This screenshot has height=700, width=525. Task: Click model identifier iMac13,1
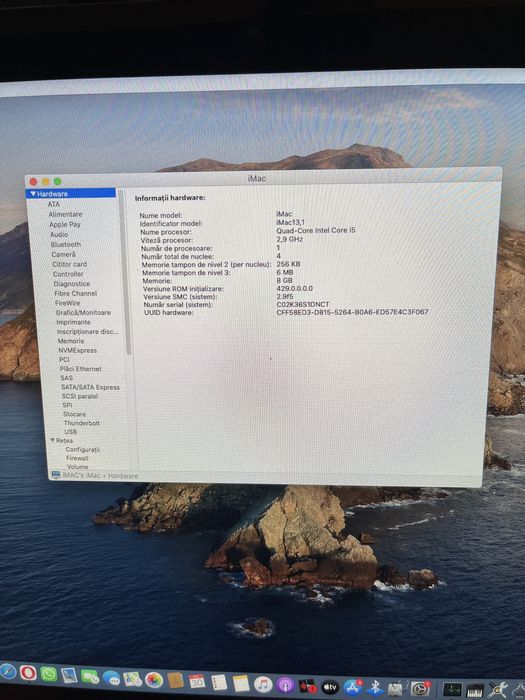tap(290, 222)
